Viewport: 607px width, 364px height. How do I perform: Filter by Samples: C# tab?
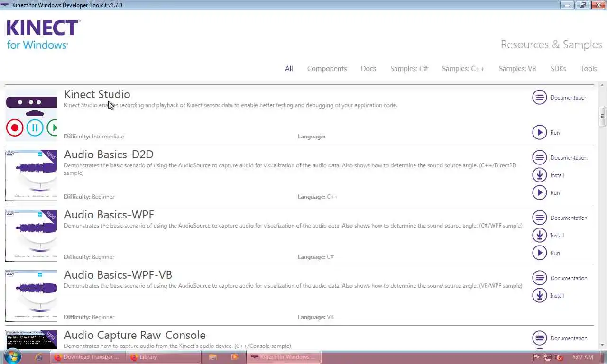[x=409, y=69]
